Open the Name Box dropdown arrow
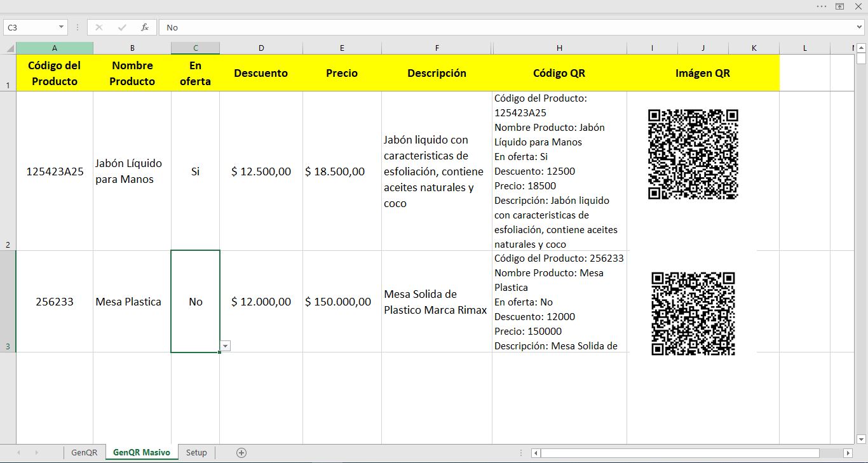Viewport: 868px width, 463px height. 62,27
